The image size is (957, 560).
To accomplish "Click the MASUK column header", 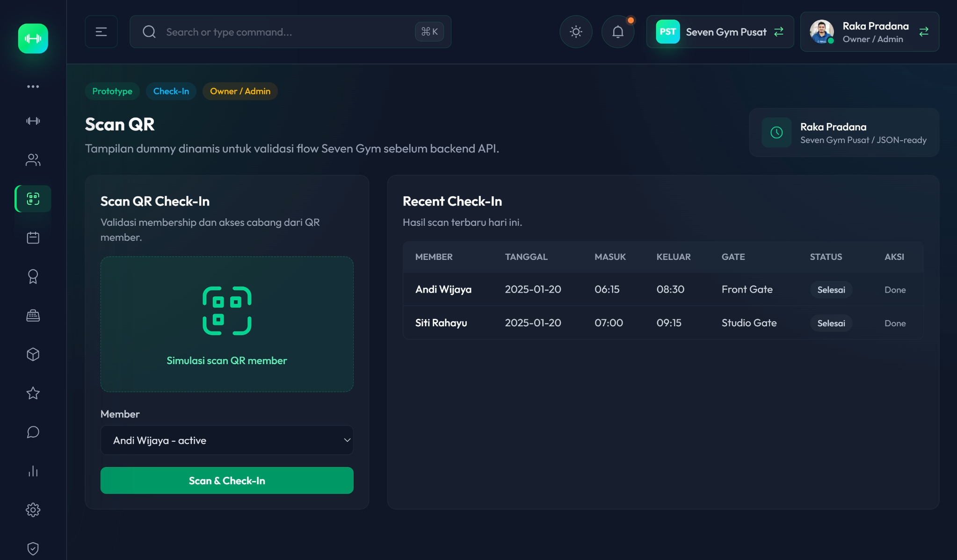I will pyautogui.click(x=610, y=257).
